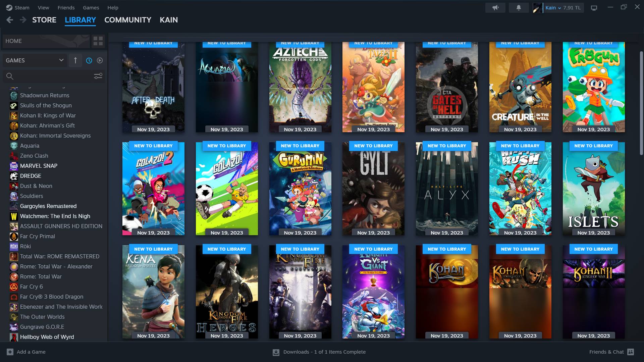This screenshot has height=362, width=644.
Task: Open the Frogun cover
Action: tap(594, 87)
